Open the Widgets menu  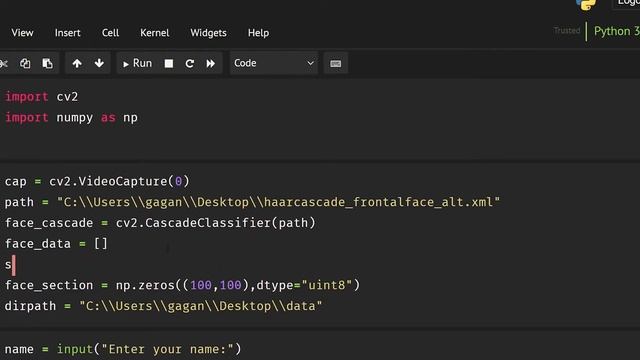pos(209,33)
